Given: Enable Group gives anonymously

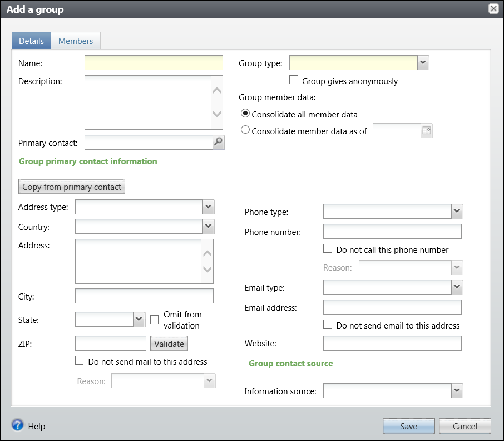Looking at the screenshot, I should [x=294, y=80].
